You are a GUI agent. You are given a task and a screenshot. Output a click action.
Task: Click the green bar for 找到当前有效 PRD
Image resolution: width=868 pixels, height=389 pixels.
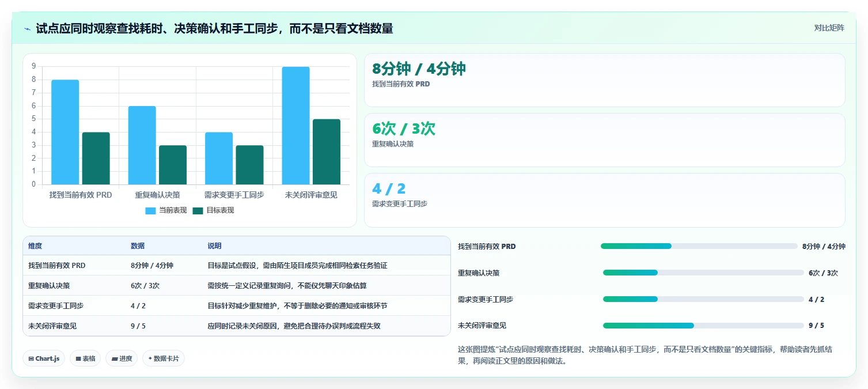coord(96,158)
